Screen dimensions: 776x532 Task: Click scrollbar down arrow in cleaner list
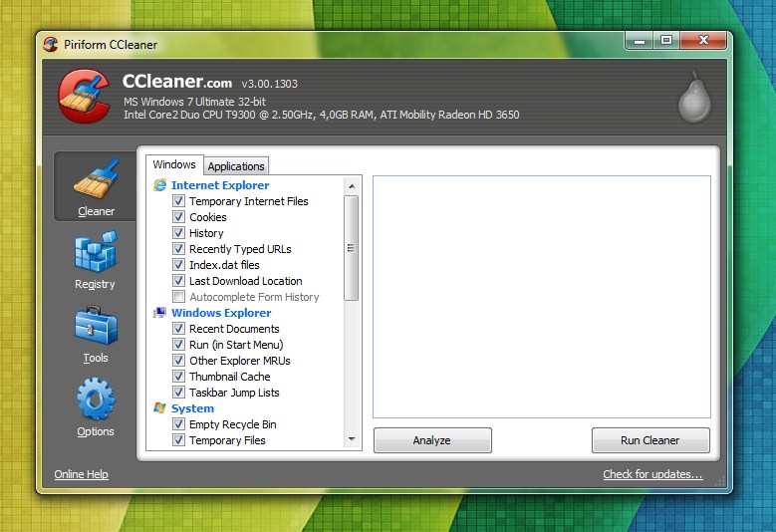(352, 439)
